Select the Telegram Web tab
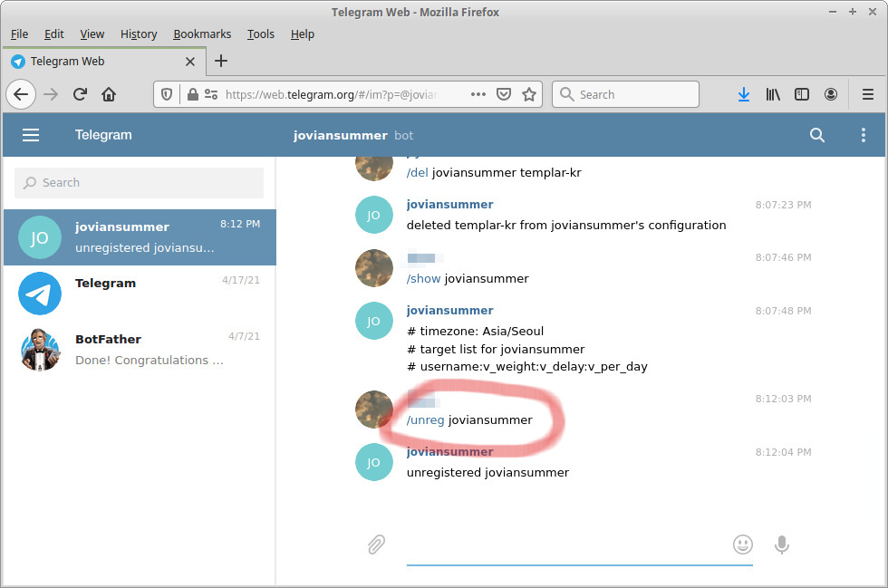Image resolution: width=888 pixels, height=588 pixels. [103, 62]
